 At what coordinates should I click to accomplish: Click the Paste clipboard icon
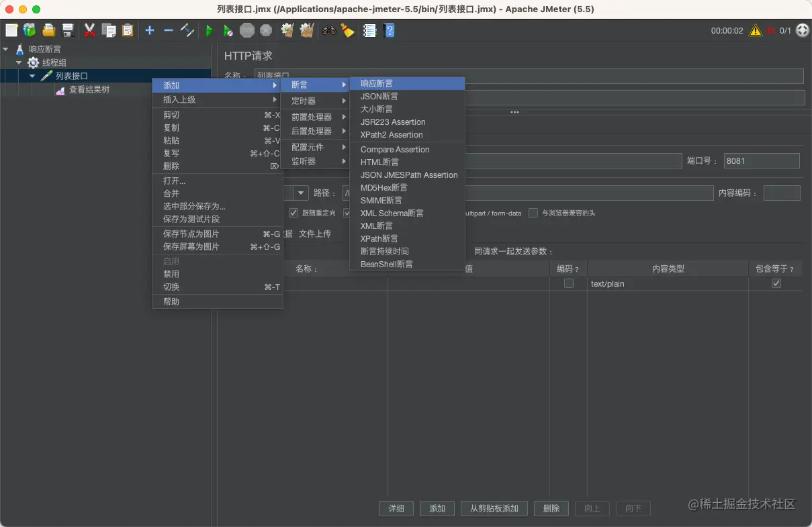pos(128,30)
